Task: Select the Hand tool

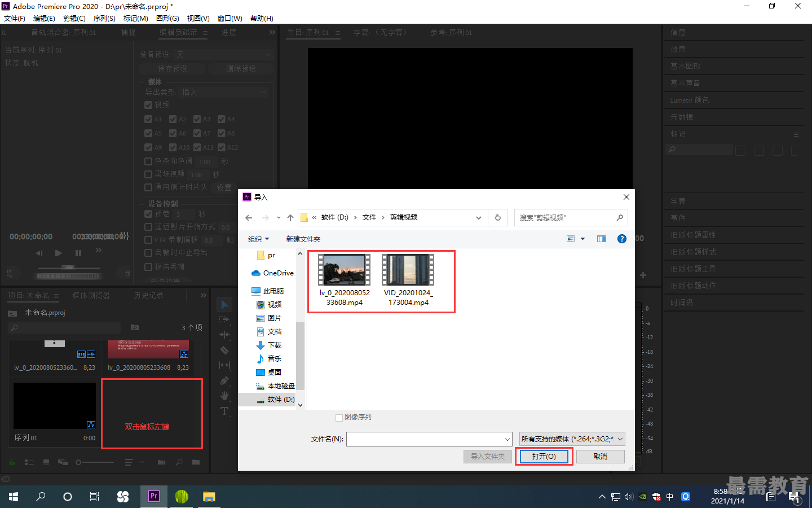Action: click(224, 396)
